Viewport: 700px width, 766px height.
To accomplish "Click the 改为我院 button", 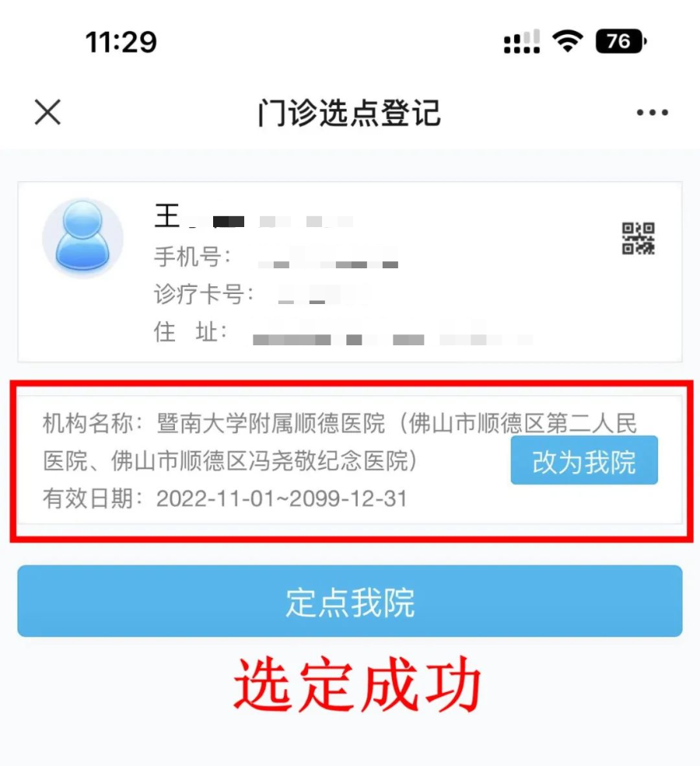I will 584,460.
